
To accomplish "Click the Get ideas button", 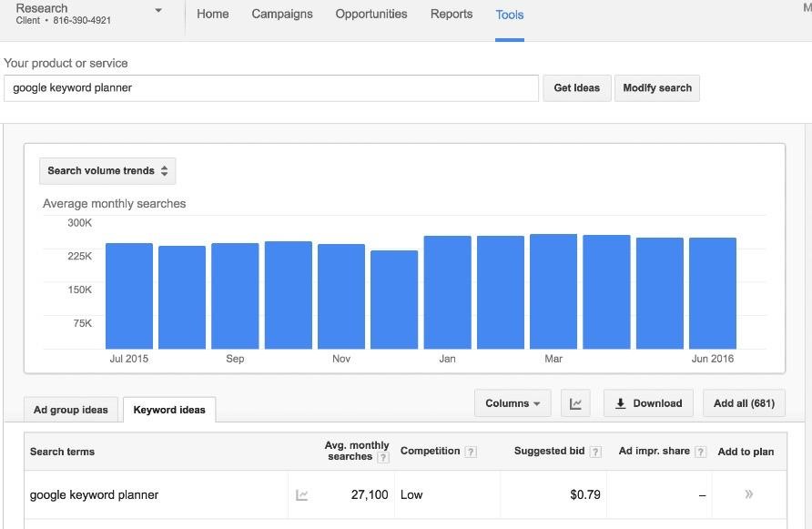I will pos(577,88).
